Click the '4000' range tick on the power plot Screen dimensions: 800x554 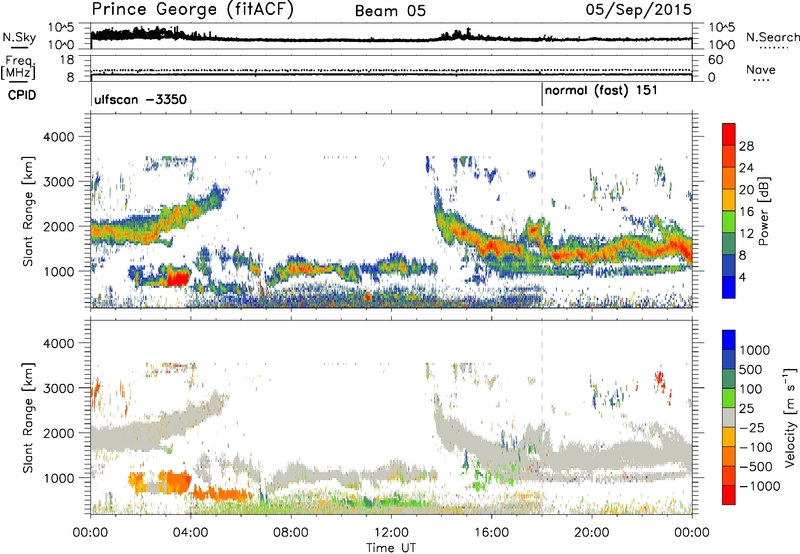(x=59, y=137)
